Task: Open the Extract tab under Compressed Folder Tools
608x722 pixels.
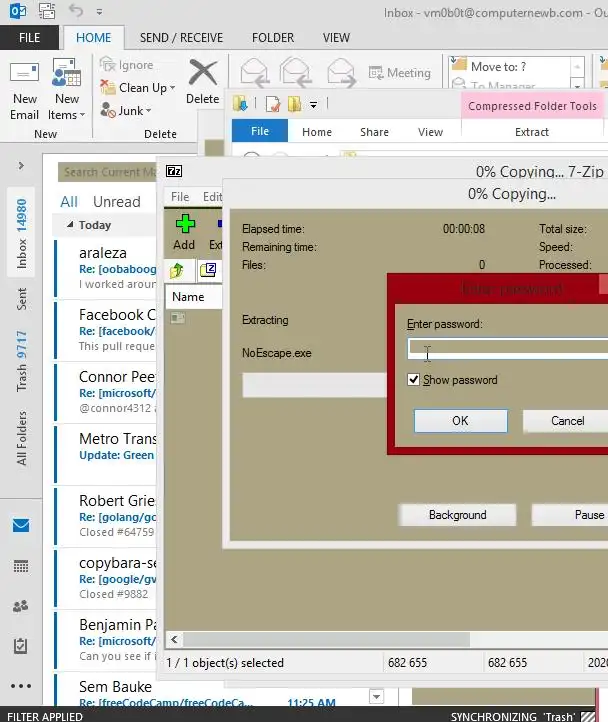Action: tap(532, 132)
